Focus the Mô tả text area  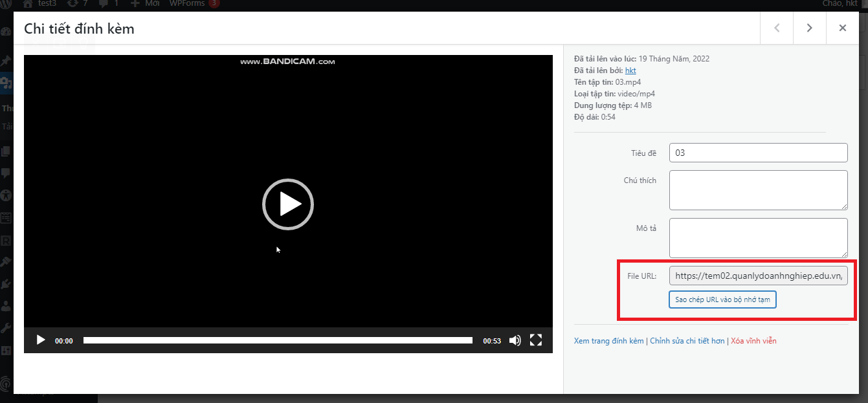[x=758, y=238]
